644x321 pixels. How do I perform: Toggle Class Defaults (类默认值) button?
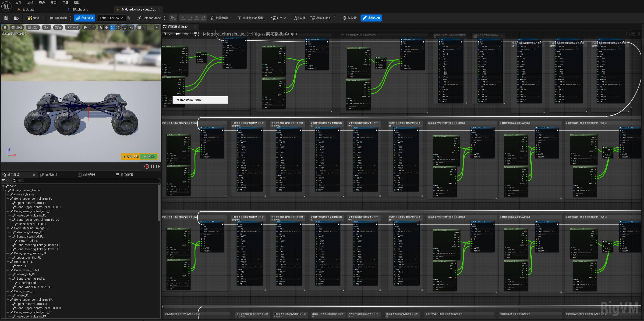click(371, 18)
